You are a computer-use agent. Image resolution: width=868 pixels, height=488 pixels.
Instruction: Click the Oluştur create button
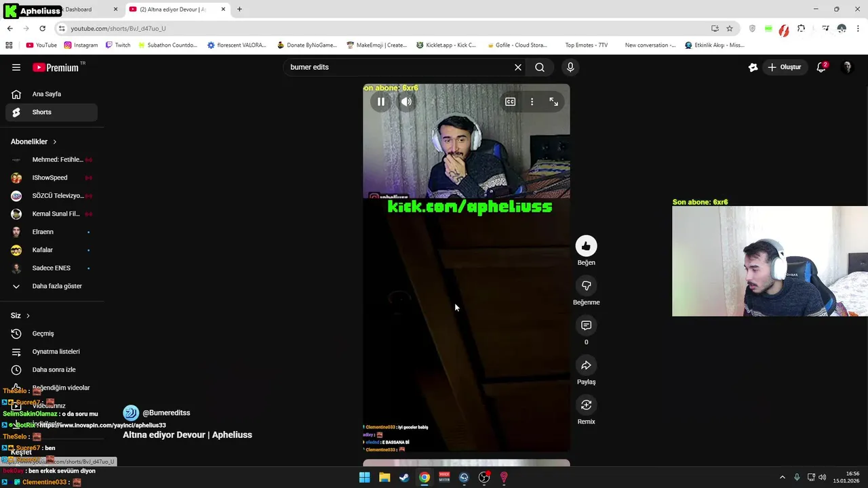pos(785,67)
